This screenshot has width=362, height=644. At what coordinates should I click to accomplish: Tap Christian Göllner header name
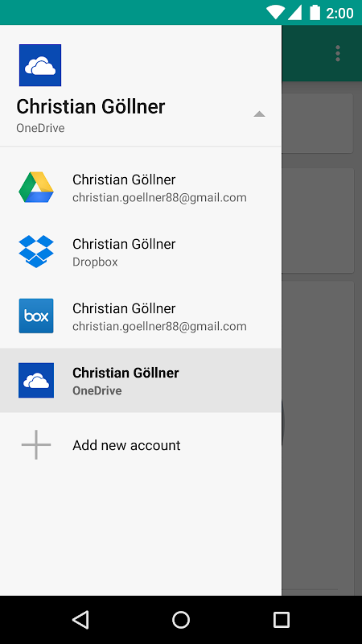coord(91,107)
